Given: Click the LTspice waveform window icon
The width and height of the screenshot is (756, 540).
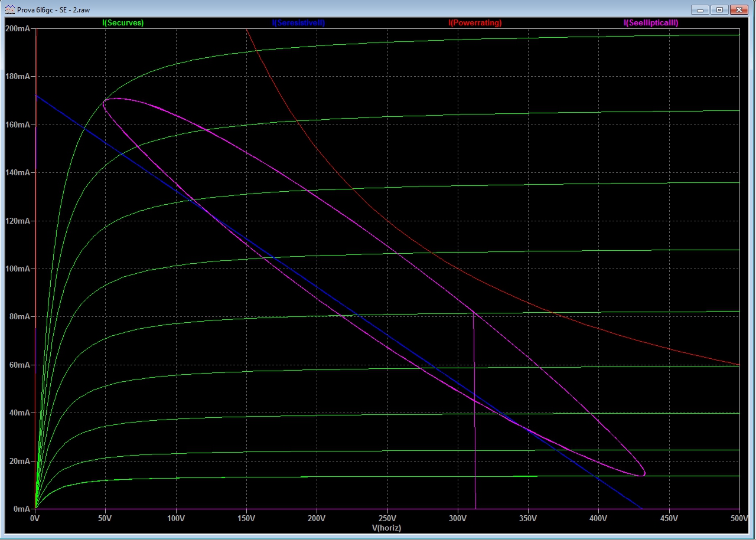Looking at the screenshot, I should [x=9, y=9].
